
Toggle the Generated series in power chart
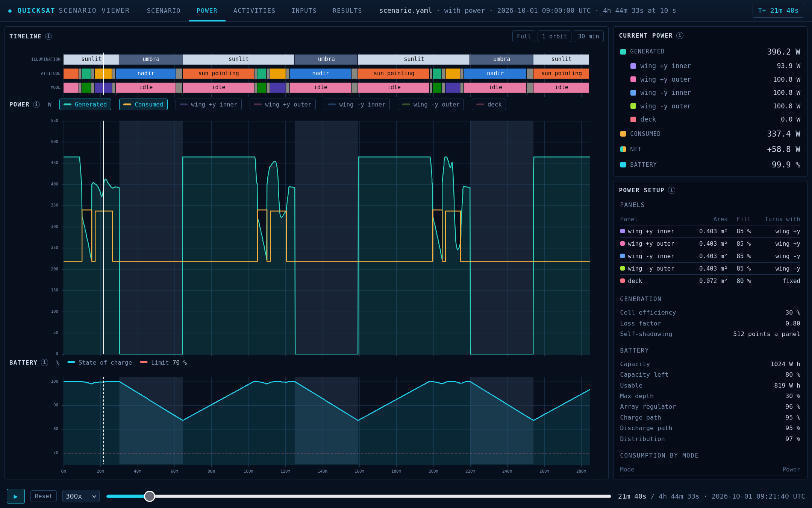click(x=85, y=105)
